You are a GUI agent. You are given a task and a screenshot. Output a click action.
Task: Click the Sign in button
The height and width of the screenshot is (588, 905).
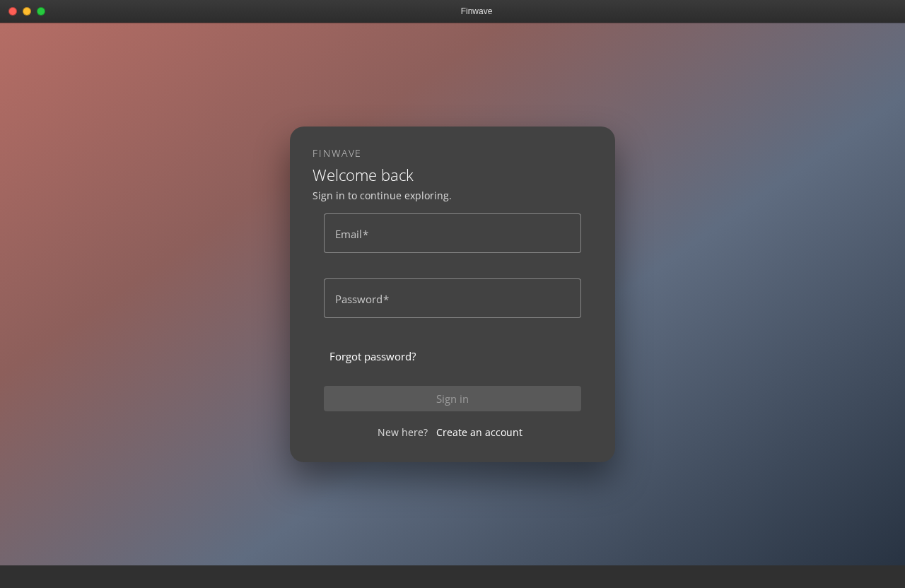click(452, 399)
